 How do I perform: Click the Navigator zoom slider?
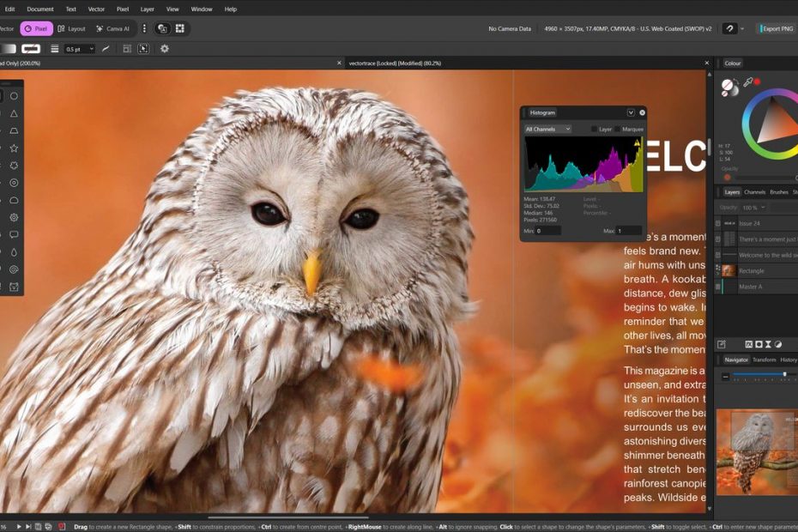tap(759, 375)
